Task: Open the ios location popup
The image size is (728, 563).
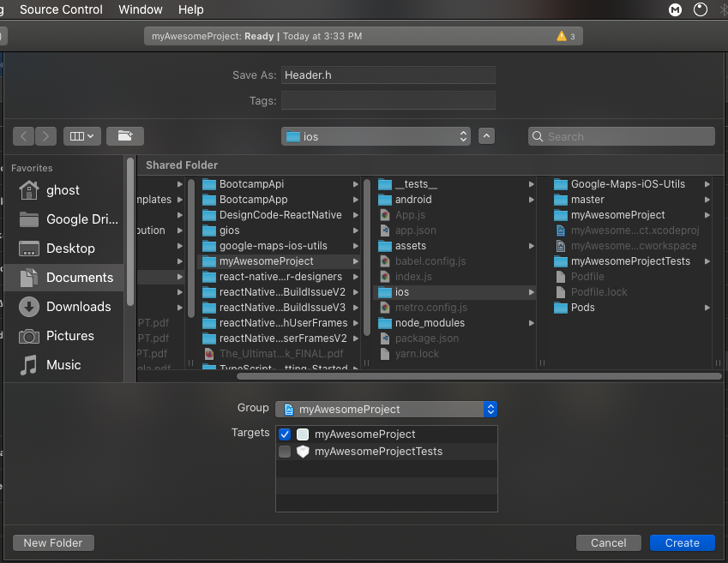Action: (376, 136)
